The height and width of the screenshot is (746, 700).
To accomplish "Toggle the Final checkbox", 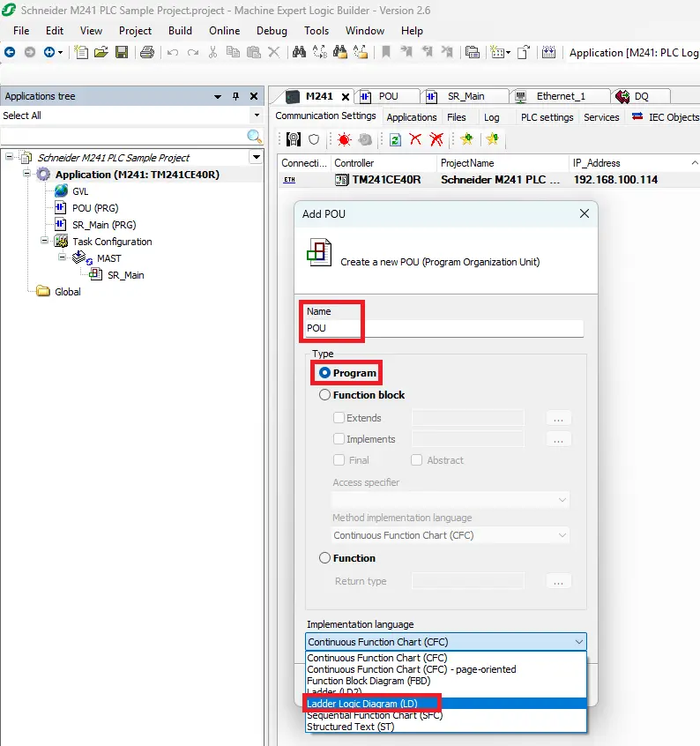I will pos(339,459).
